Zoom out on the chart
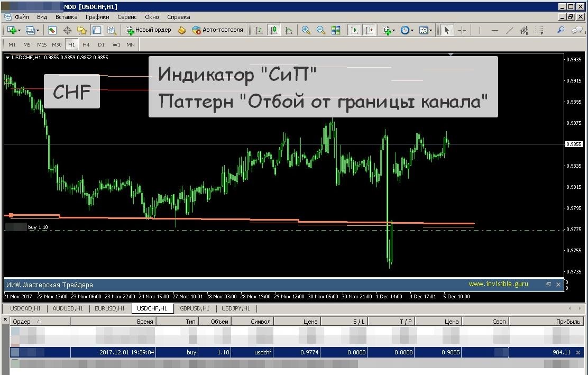The width and height of the screenshot is (588, 375). pos(320,30)
